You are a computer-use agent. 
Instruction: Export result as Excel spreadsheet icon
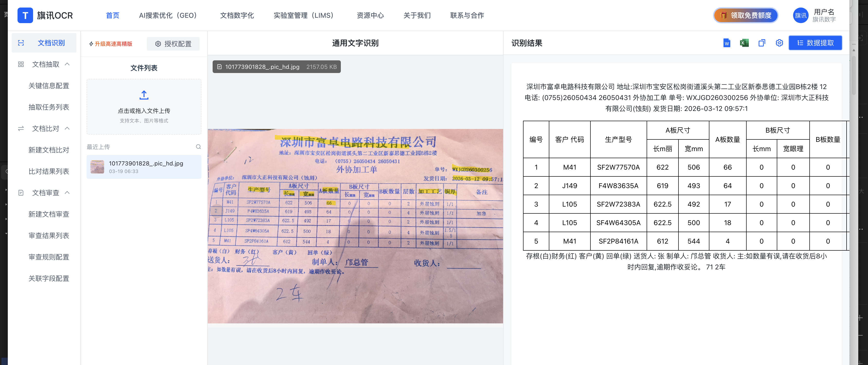[x=744, y=43]
